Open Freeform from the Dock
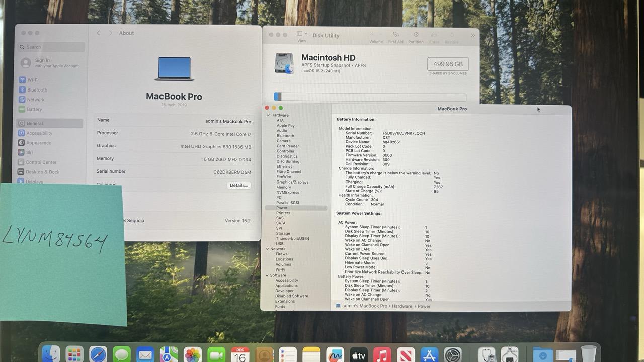The image size is (644, 362). pos(335,355)
